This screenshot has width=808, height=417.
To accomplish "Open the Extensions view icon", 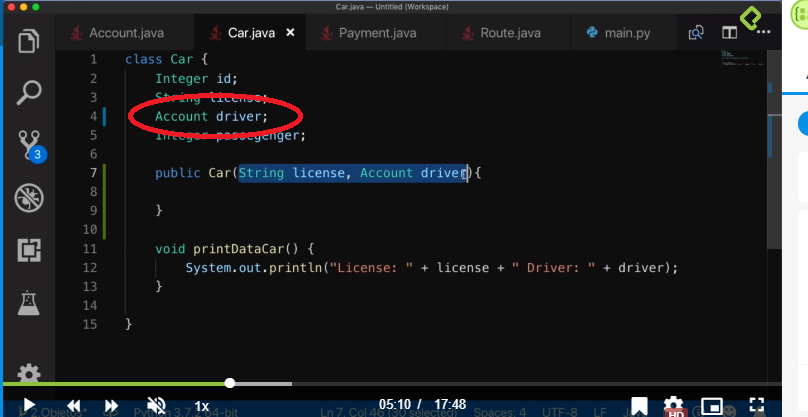I will pyautogui.click(x=29, y=251).
